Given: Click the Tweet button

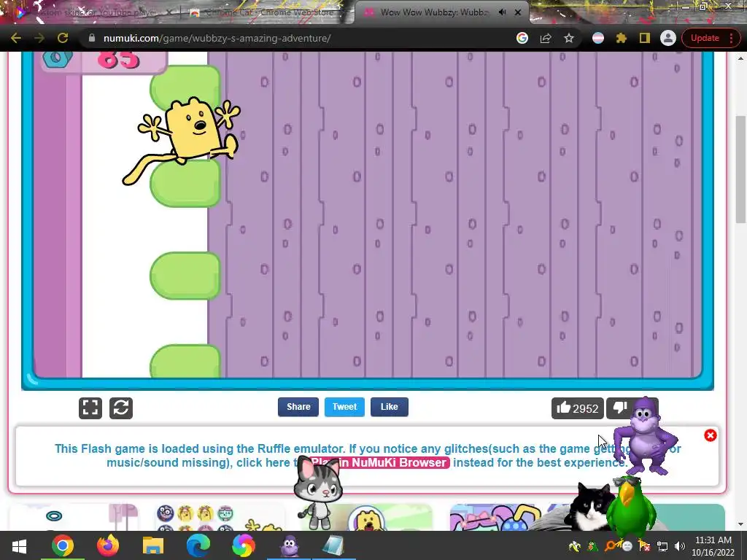Looking at the screenshot, I should coord(344,407).
